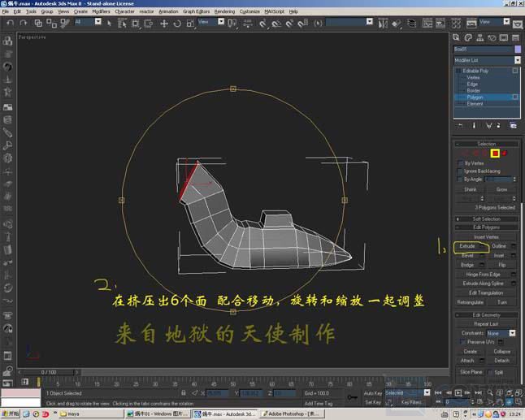Select Polygon sub-object mode red square icon

pos(495,154)
